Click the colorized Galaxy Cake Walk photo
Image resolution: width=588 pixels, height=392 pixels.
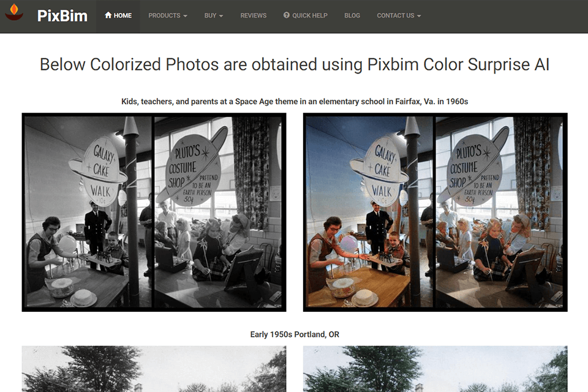[x=435, y=213]
